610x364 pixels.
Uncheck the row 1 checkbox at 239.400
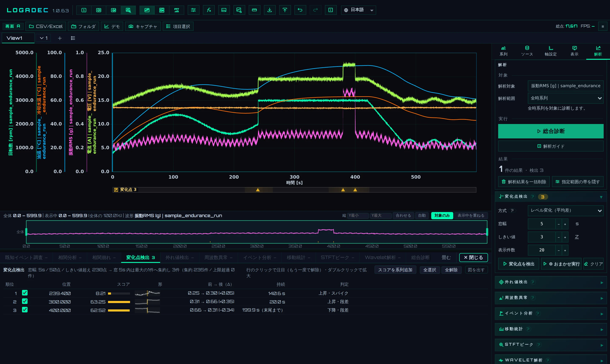(x=25, y=293)
